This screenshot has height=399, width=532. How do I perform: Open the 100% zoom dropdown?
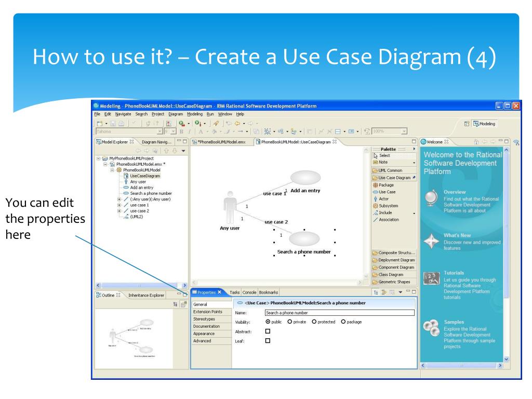404,131
